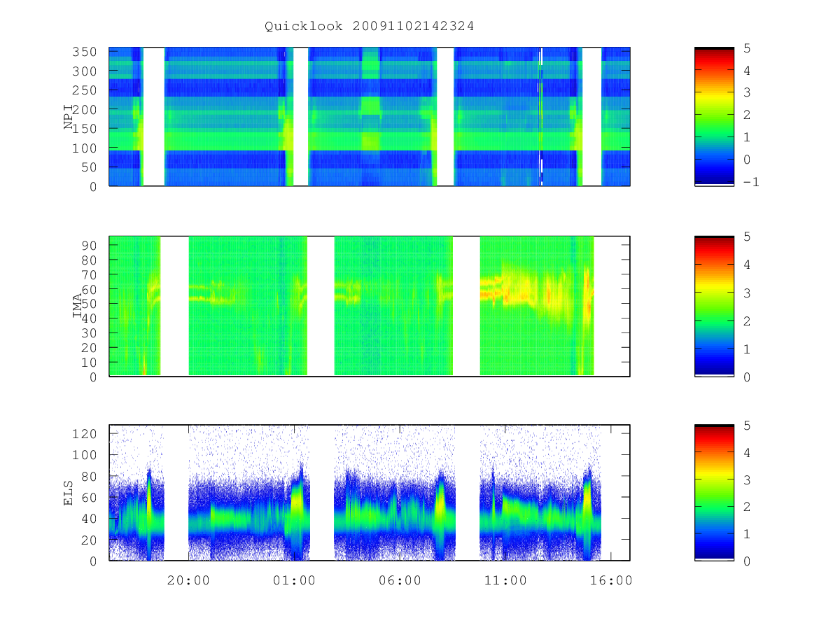840x630 pixels.
Task: Click the 01:00 time axis label
Action: [x=294, y=580]
